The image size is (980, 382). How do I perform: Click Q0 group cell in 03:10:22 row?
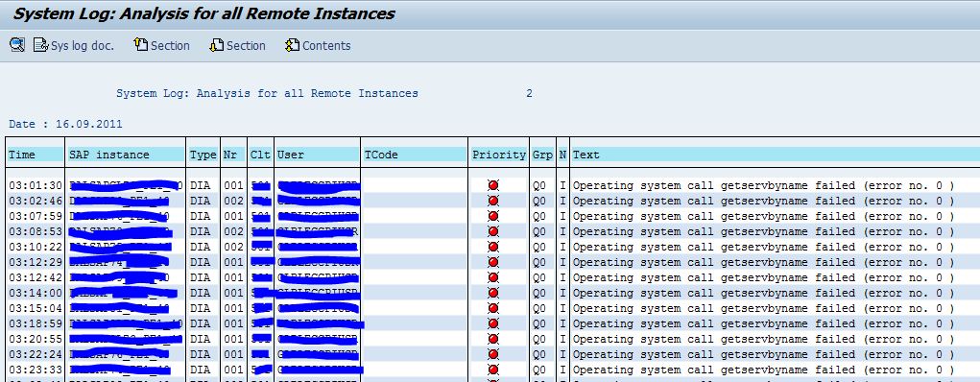(x=539, y=247)
